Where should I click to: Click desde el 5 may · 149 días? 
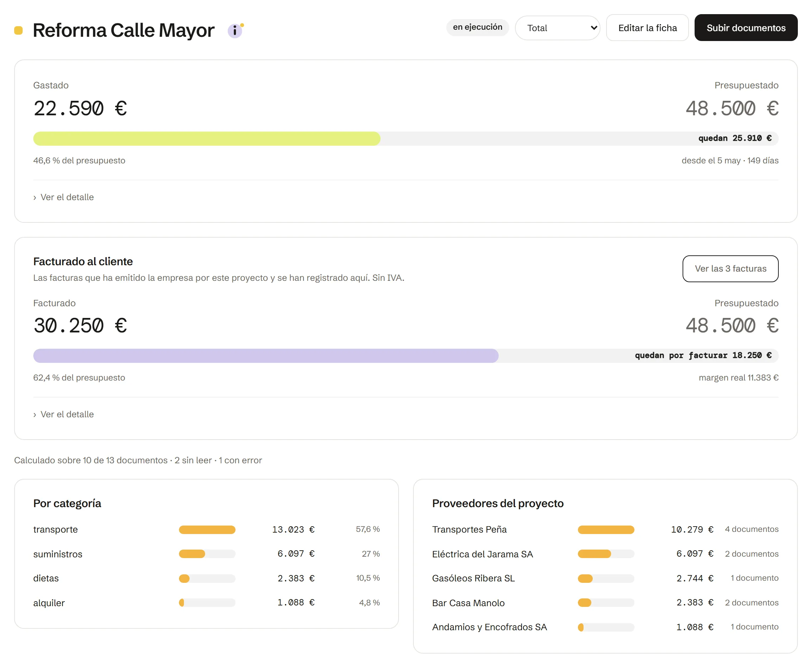[x=730, y=161]
